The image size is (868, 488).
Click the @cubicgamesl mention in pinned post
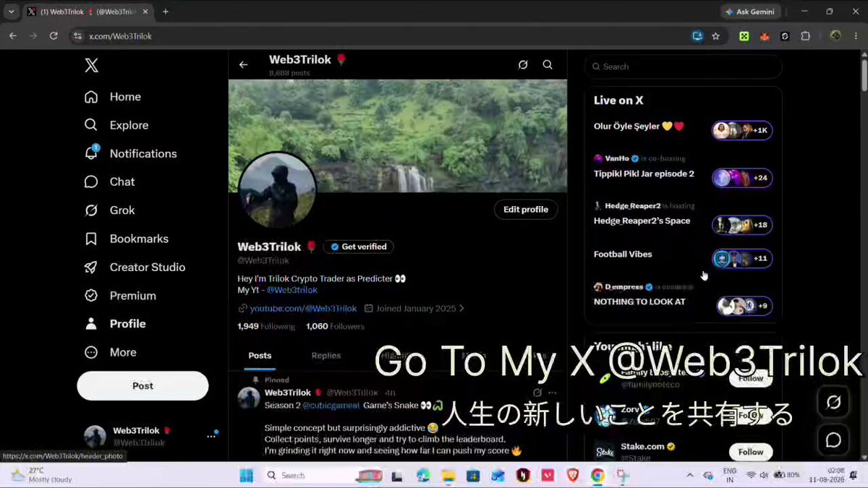[x=331, y=406]
